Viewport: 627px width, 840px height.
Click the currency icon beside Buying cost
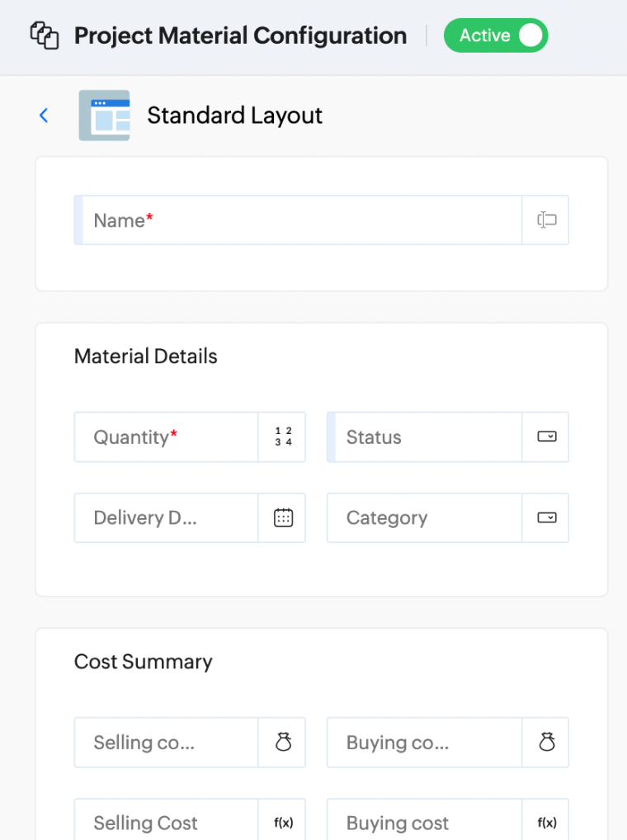pyautogui.click(x=545, y=742)
